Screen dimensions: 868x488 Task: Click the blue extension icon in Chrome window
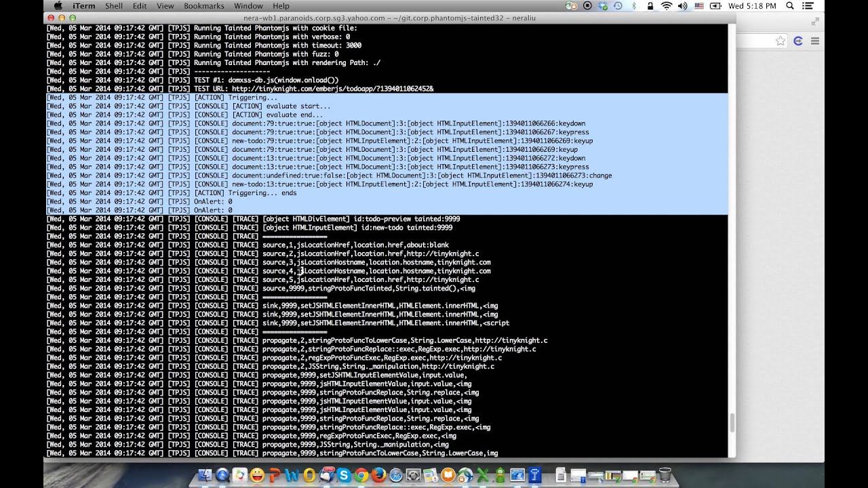798,41
